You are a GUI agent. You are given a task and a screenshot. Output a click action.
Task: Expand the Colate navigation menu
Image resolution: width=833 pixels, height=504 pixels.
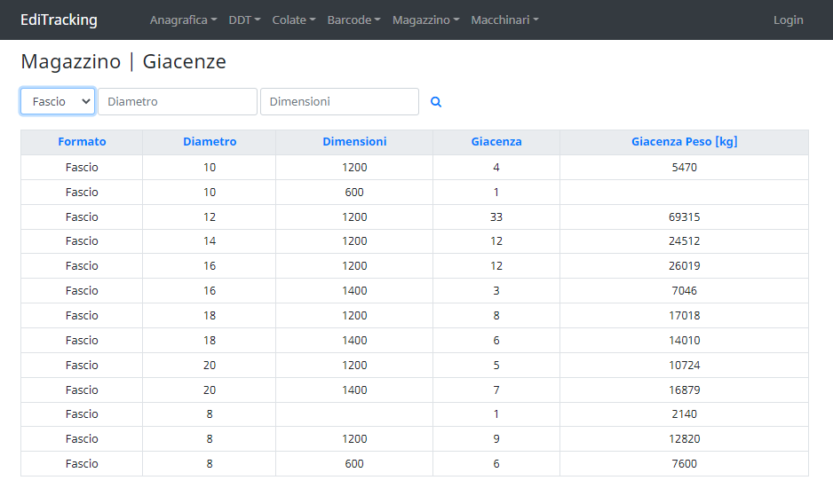[x=293, y=20]
